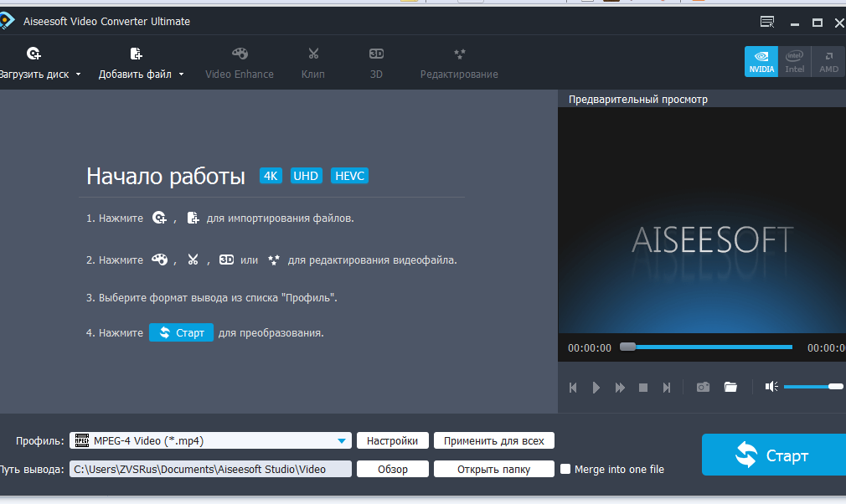Click the output path field
This screenshot has height=504, width=846.
(x=210, y=469)
